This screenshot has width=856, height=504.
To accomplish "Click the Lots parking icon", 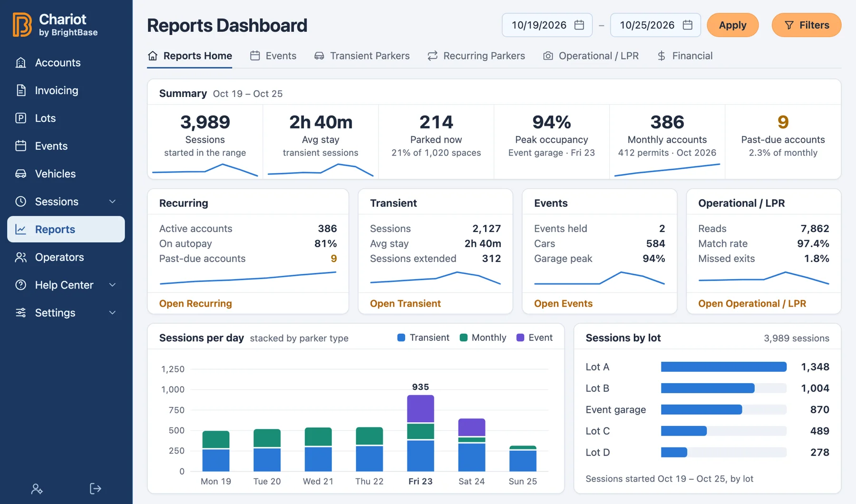I will (21, 118).
